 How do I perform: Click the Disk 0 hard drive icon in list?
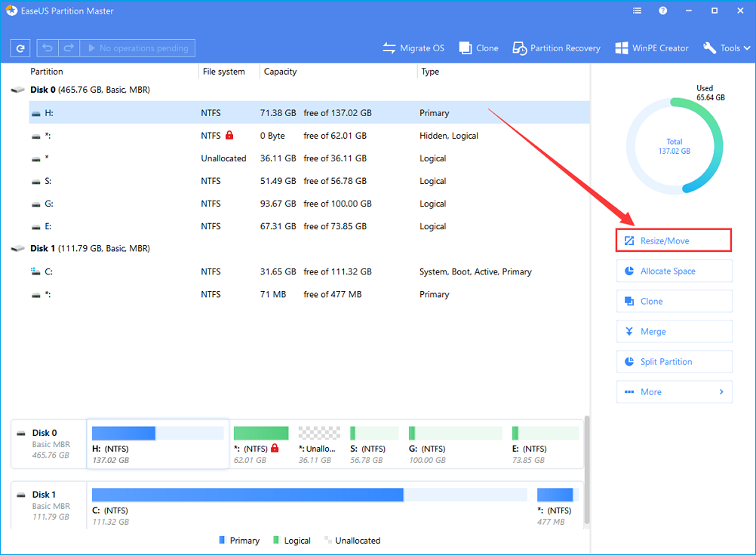click(x=18, y=90)
